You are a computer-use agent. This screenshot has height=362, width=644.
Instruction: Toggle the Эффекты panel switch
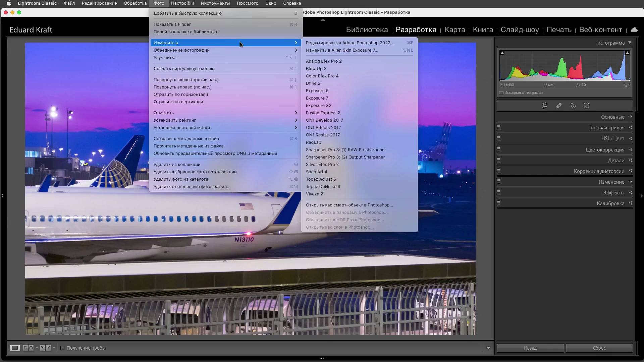point(499,192)
